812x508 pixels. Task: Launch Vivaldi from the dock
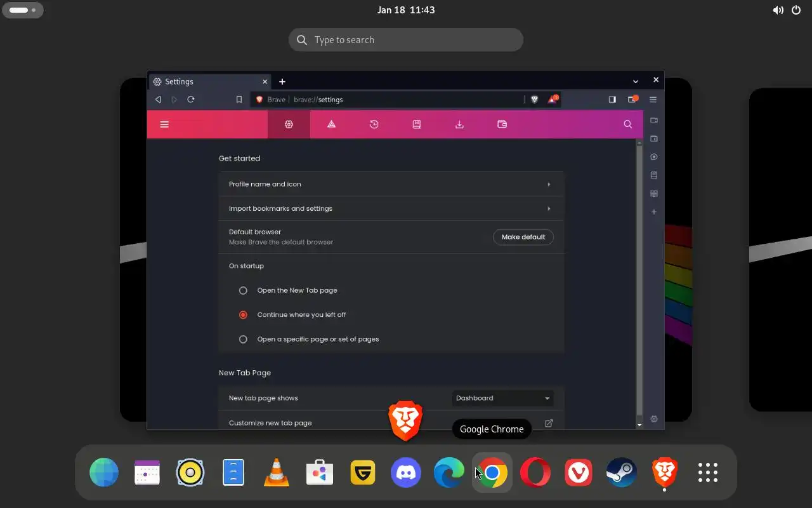click(579, 472)
